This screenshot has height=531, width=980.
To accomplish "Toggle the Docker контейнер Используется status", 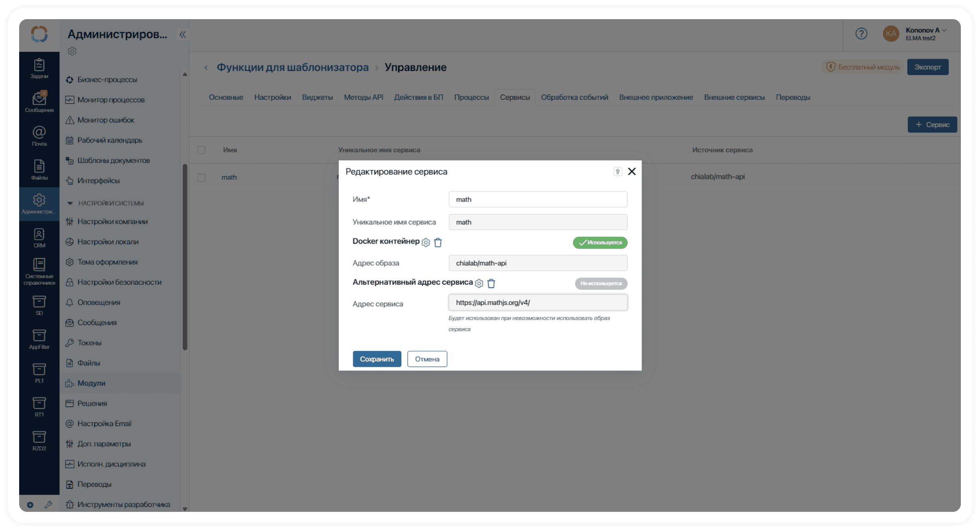I will point(599,243).
